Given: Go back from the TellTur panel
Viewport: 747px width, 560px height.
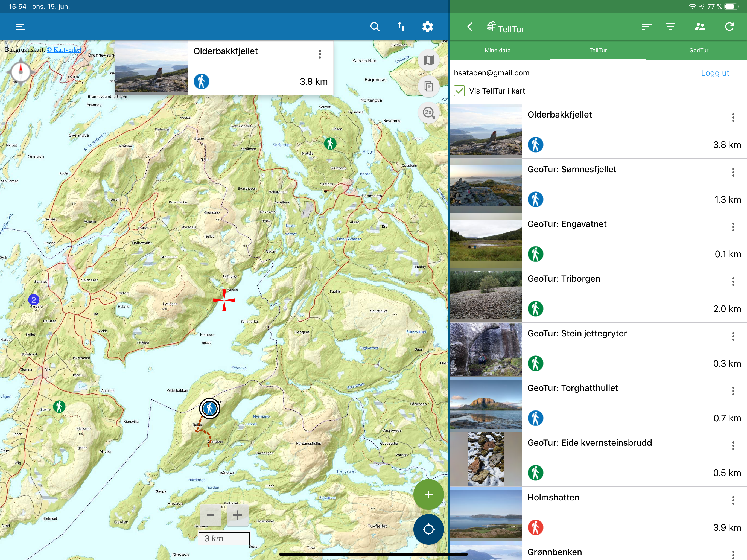Looking at the screenshot, I should pyautogui.click(x=470, y=27).
